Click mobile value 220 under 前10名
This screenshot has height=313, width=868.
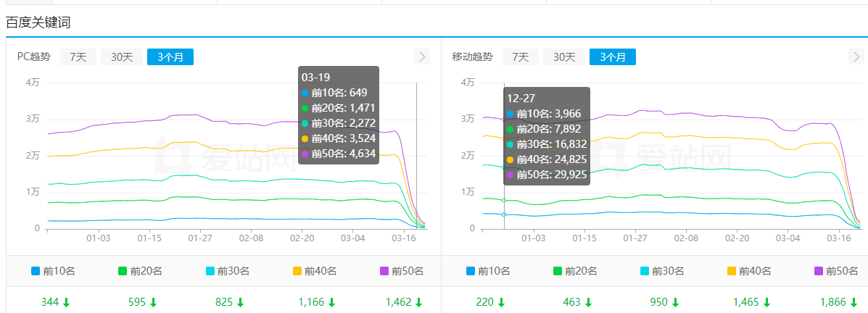485,302
